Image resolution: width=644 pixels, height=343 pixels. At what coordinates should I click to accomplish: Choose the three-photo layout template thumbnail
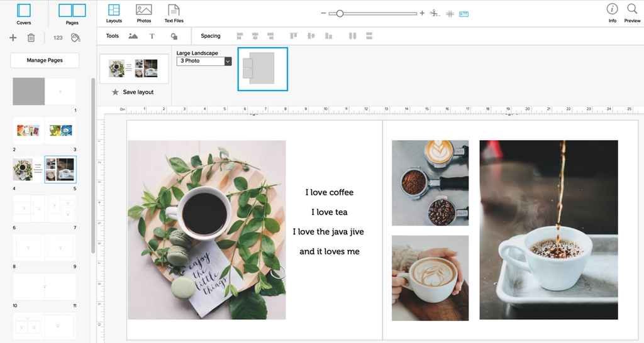pyautogui.click(x=263, y=69)
